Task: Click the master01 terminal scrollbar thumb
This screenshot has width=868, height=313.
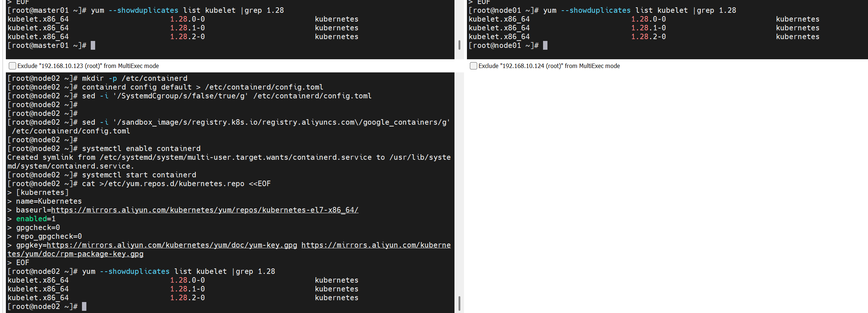Action: coord(459,45)
